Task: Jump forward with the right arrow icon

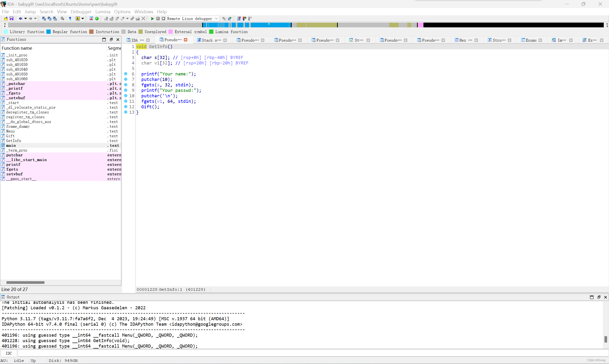Action: (30, 19)
